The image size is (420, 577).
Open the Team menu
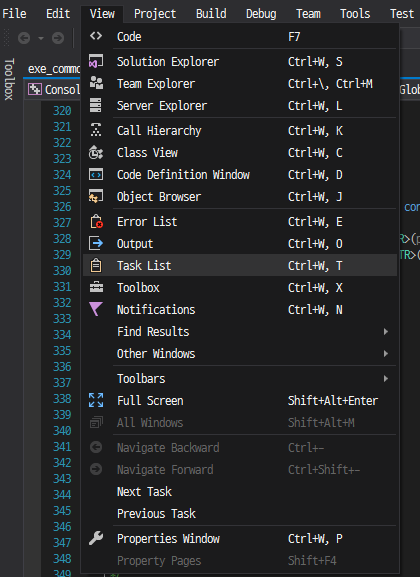308,14
